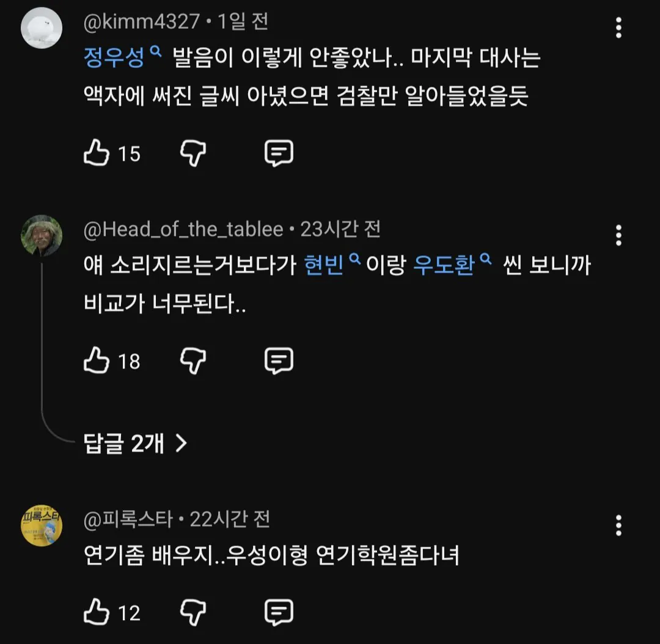Dislike @Head_of_the_tablee's comment

(193, 361)
